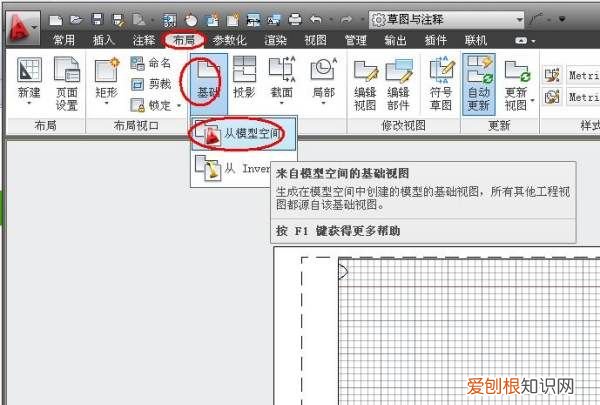Switch to the 渲染 ribbon tab
Screen dimensions: 600x405
click(x=276, y=40)
